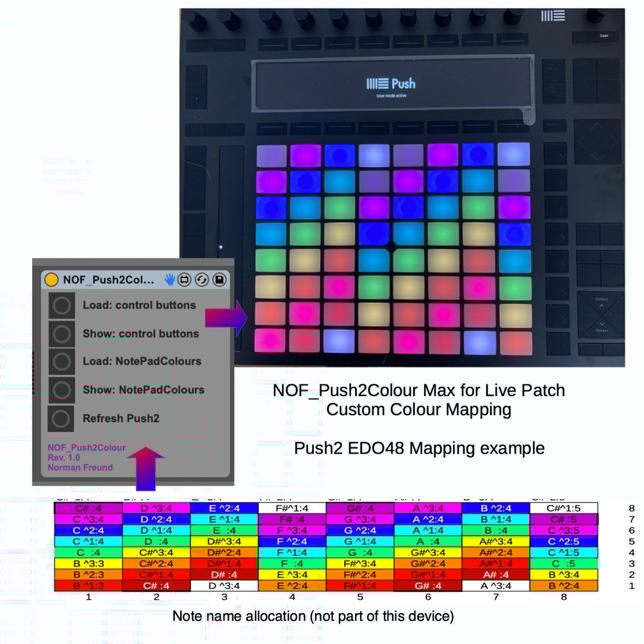Trigger the Refresh Push2 toggle
Screen dimensions: 644x644
[x=61, y=418]
